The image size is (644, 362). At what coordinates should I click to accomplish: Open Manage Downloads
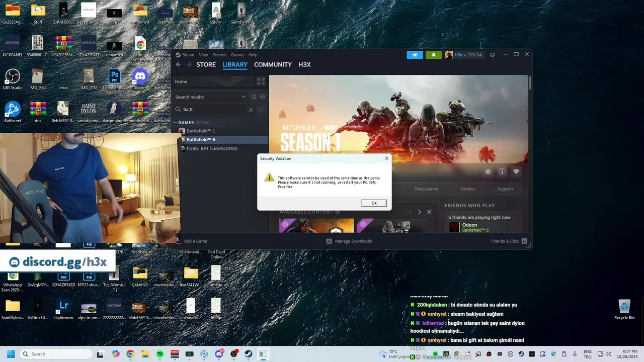(349, 241)
